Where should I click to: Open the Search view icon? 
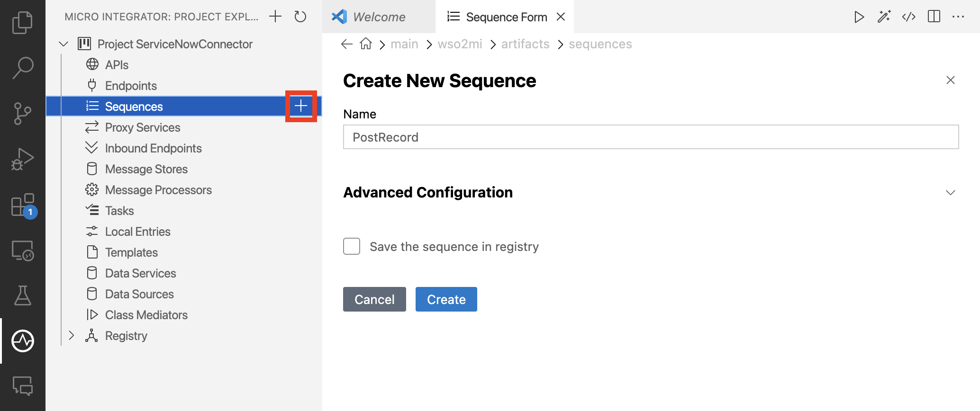(x=22, y=68)
